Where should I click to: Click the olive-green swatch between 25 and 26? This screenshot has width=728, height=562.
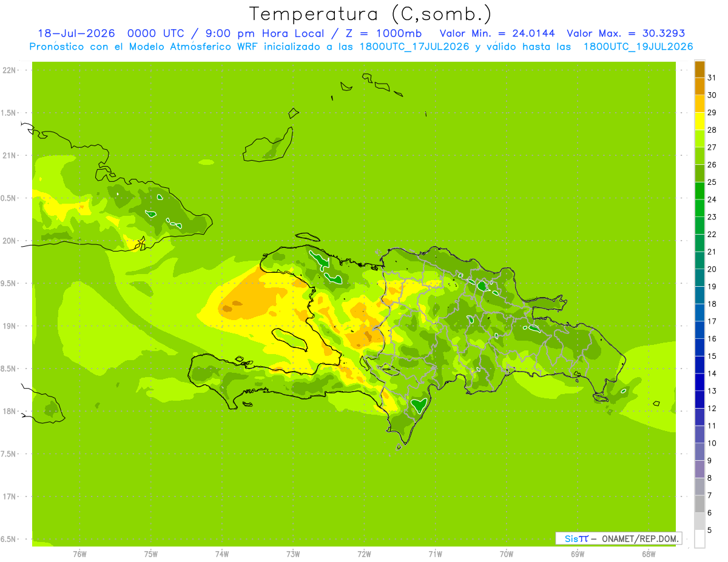(x=699, y=173)
